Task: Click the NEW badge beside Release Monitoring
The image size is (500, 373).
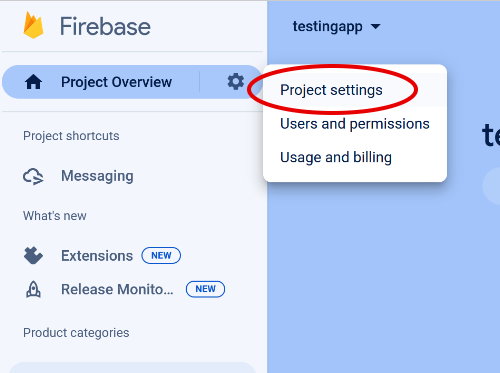Action: click(205, 289)
